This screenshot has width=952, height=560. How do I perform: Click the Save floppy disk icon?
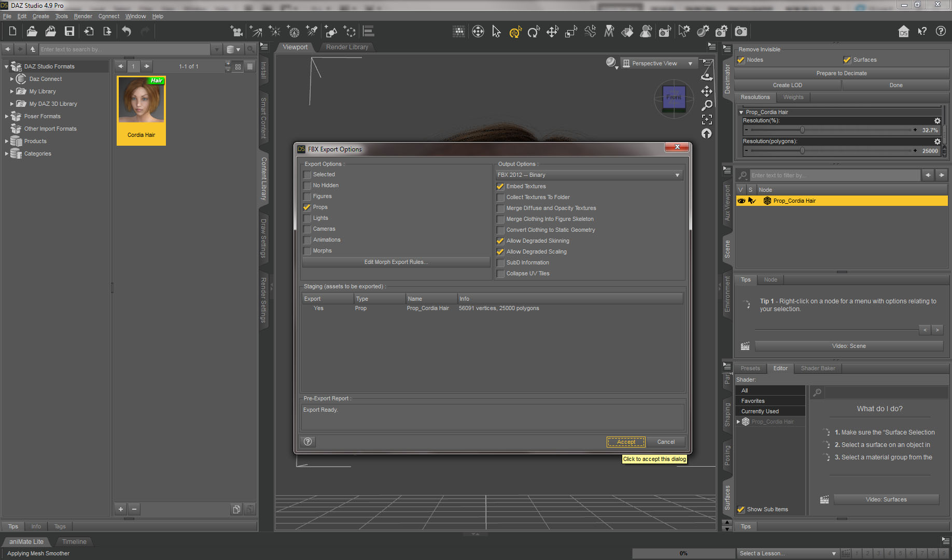[69, 31]
